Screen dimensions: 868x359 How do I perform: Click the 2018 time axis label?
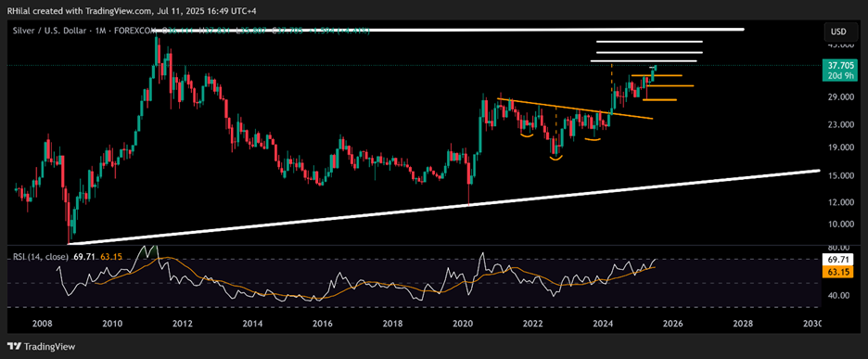click(x=392, y=323)
